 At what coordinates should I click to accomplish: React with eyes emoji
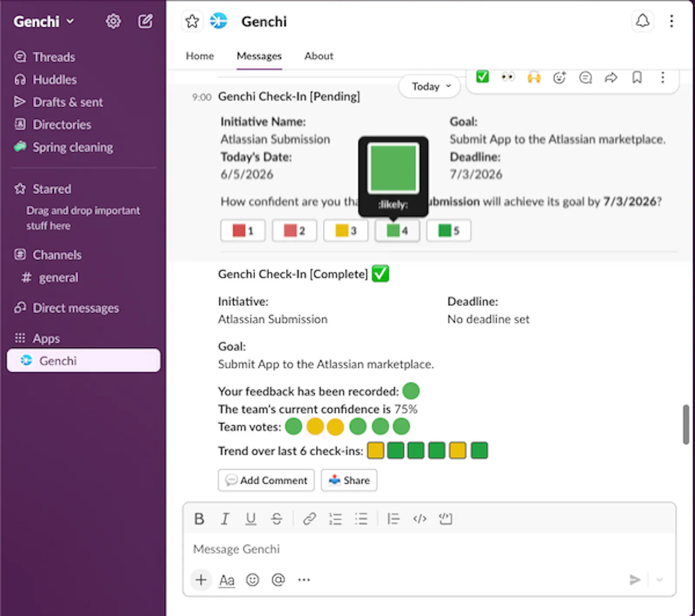click(x=508, y=77)
